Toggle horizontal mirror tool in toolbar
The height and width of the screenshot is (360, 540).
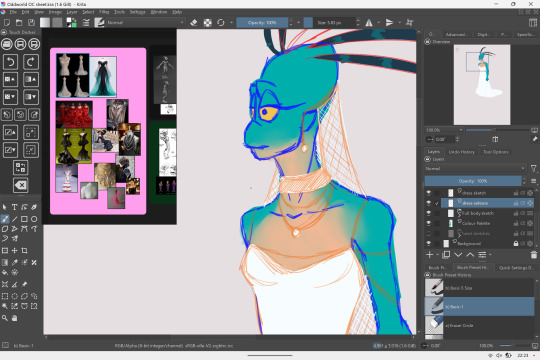pyautogui.click(x=369, y=23)
